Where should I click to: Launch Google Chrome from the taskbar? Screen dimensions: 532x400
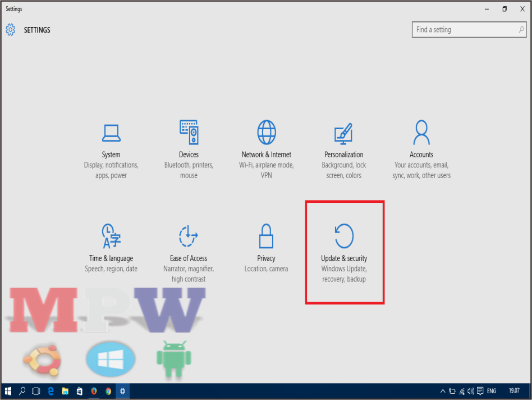108,391
